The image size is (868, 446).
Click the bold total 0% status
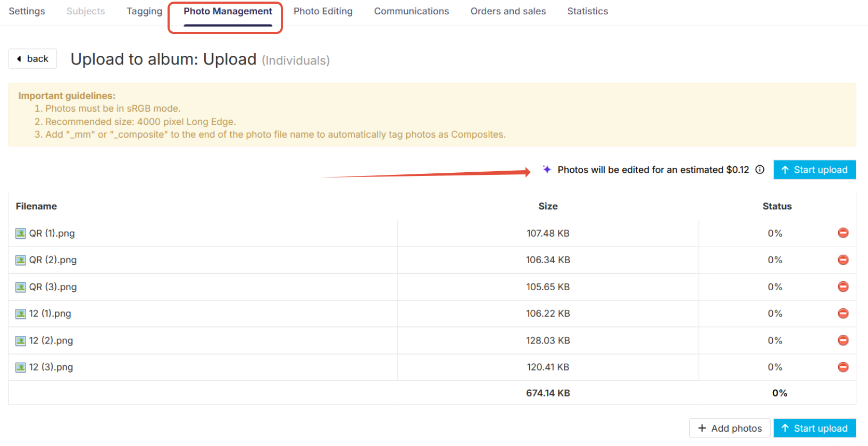[780, 393]
